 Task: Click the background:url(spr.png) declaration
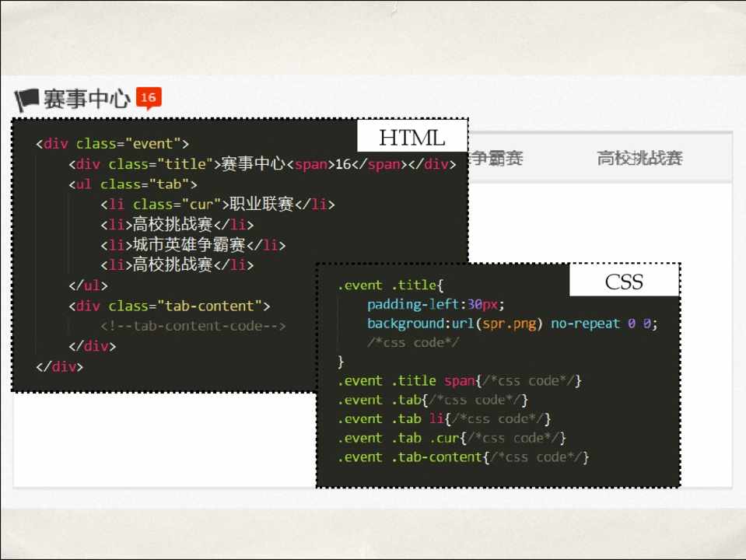click(513, 324)
